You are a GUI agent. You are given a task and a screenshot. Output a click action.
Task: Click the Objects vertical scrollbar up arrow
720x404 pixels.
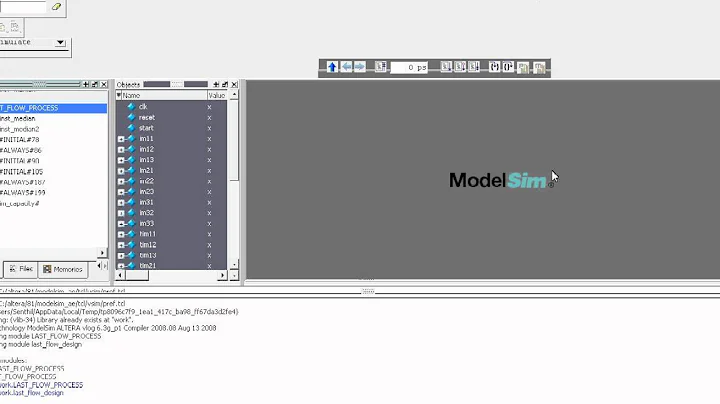tap(234, 95)
